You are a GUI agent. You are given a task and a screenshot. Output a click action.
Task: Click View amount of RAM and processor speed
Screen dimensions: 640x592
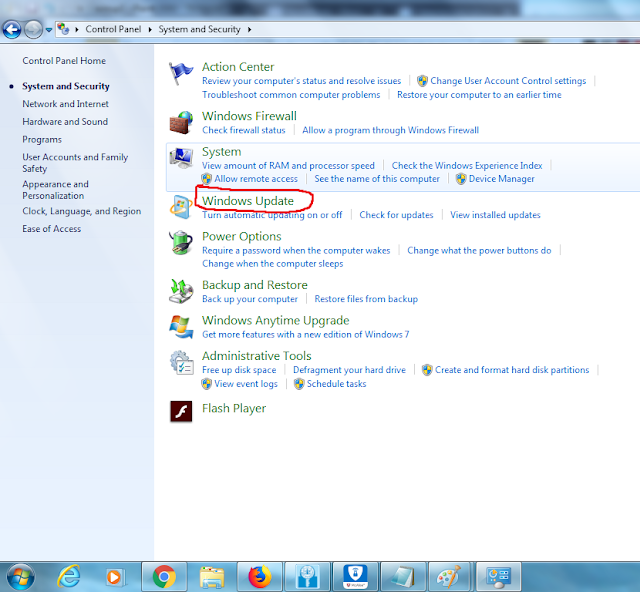click(x=288, y=166)
